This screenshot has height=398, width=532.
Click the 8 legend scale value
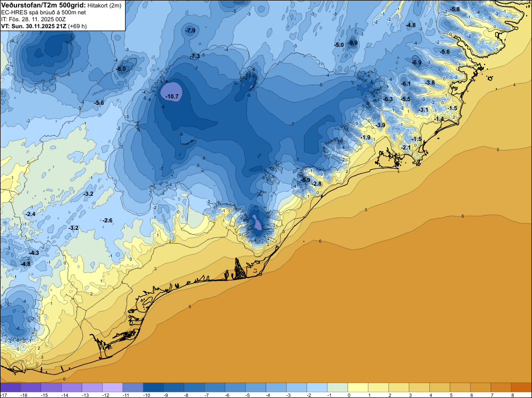click(x=513, y=395)
